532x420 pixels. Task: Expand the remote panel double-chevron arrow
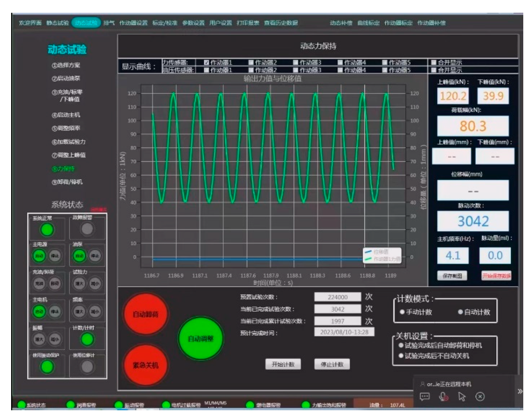[520, 391]
